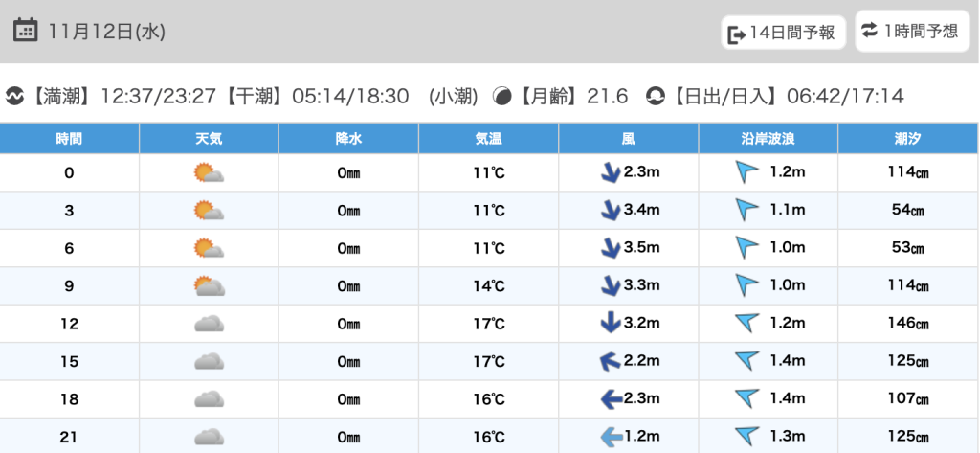Click the moon phase icon beside 月齢

501,96
